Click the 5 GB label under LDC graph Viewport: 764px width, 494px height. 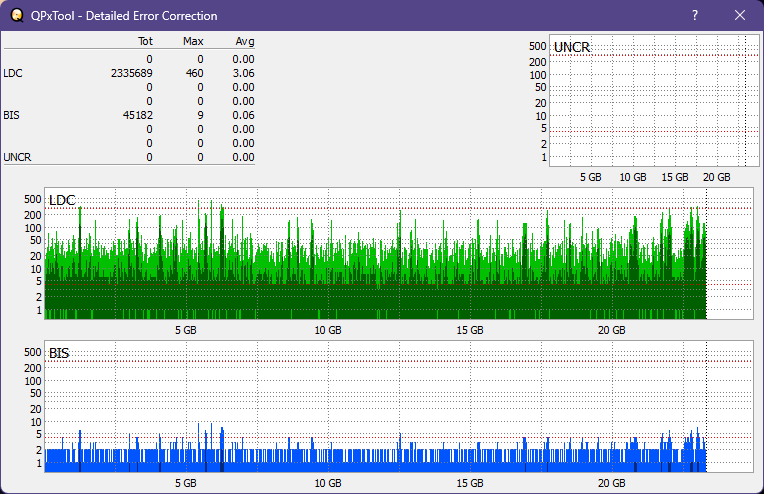[x=186, y=330]
